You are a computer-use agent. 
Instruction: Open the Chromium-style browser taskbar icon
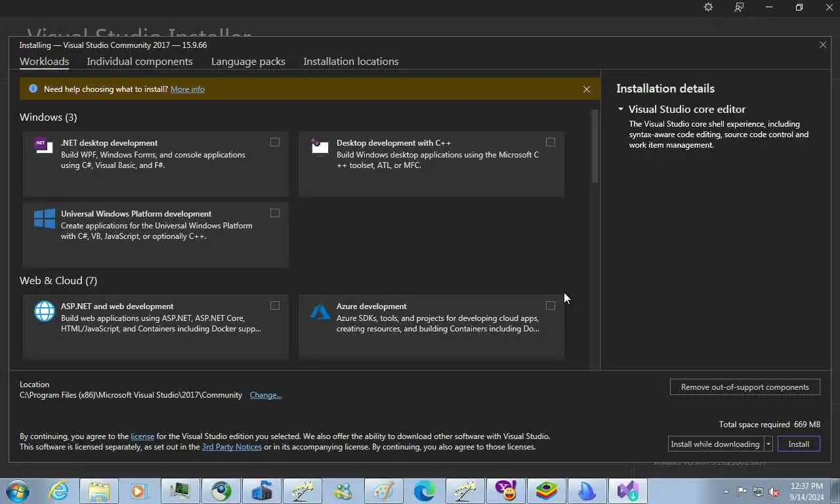click(221, 491)
